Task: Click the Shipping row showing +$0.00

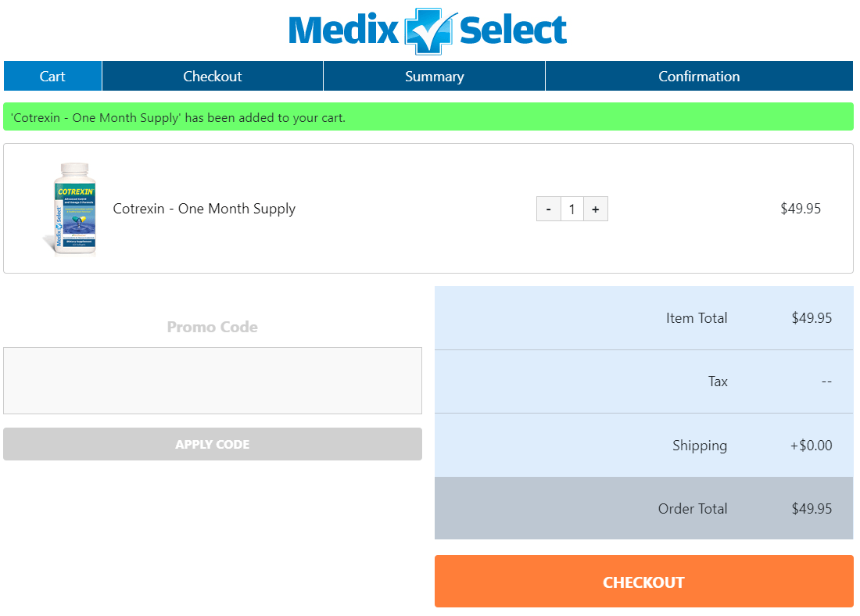Action: pyautogui.click(x=643, y=445)
